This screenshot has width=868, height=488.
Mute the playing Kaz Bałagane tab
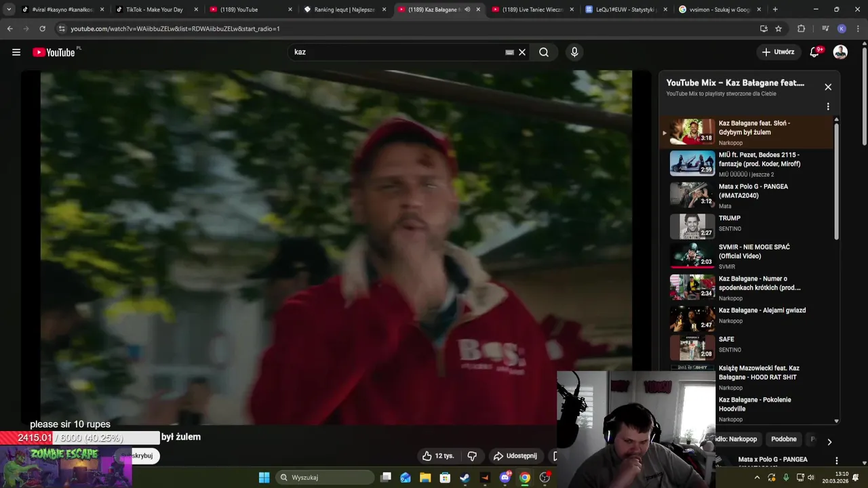click(x=467, y=9)
